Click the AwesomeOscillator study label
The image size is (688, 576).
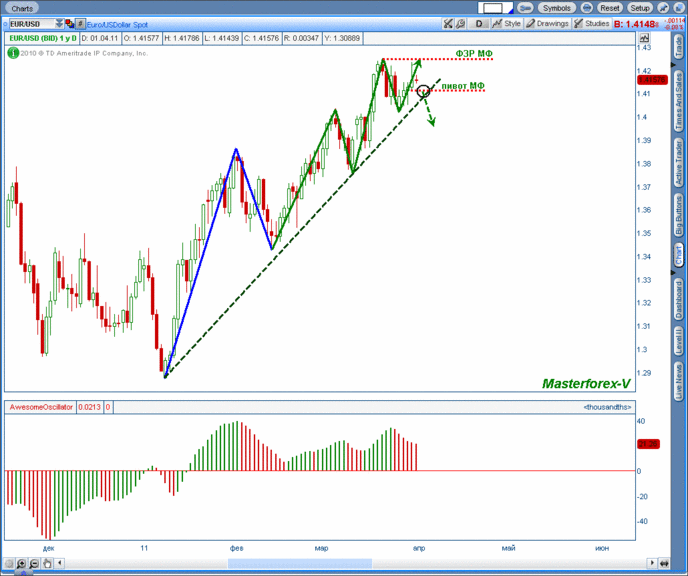point(41,407)
